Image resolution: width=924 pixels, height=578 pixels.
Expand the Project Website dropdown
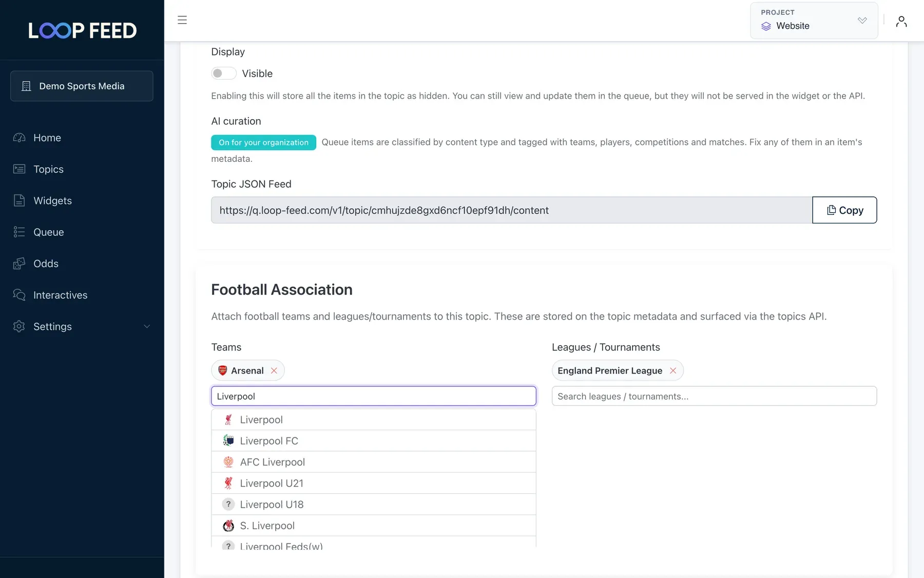point(814,21)
